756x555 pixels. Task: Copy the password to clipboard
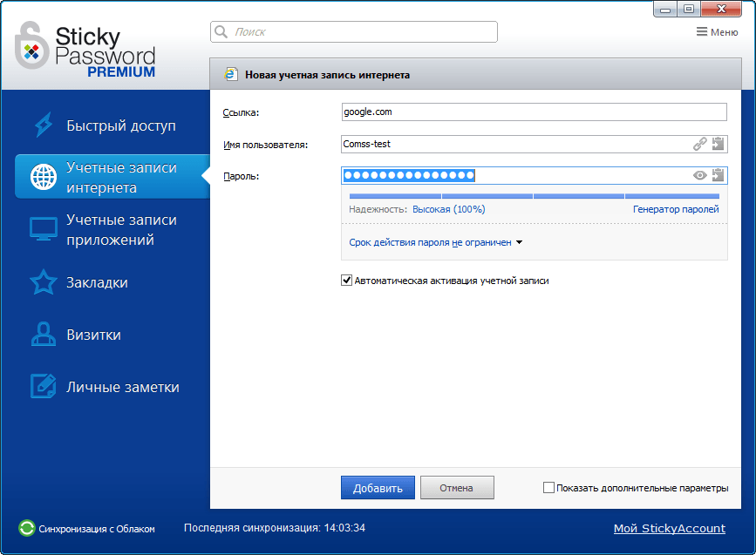pos(719,175)
